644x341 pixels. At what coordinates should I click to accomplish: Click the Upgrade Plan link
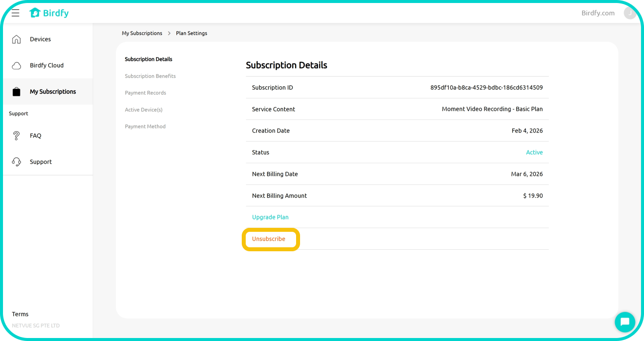(x=270, y=217)
